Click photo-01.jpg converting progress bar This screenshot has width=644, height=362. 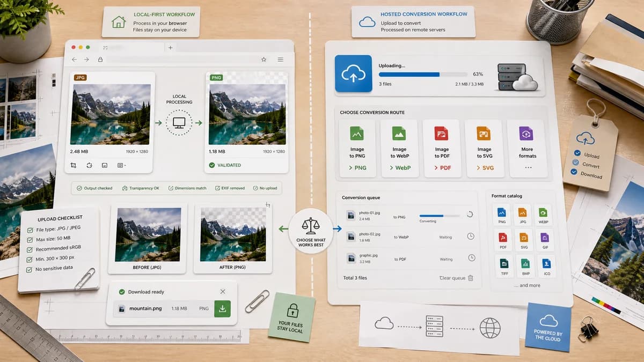coord(440,216)
